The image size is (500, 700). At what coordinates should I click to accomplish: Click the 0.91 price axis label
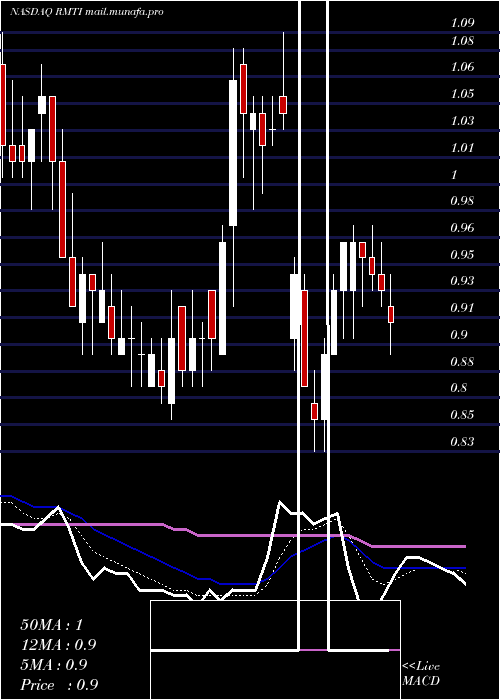point(462,308)
